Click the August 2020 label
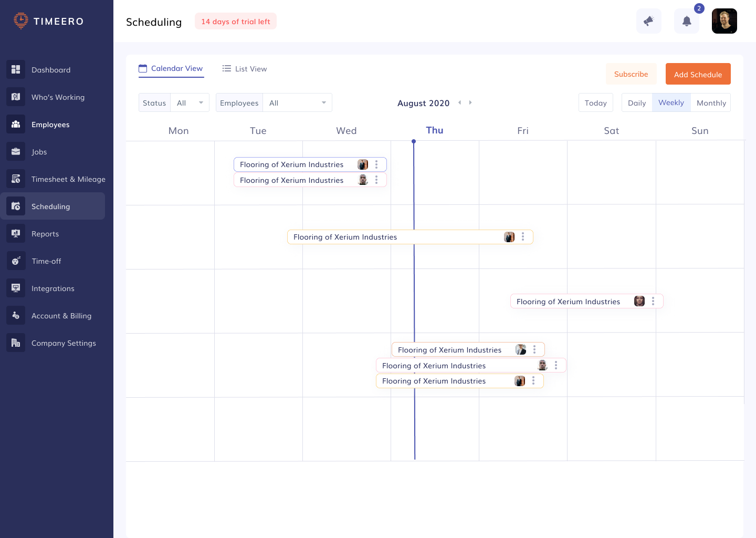This screenshot has width=756, height=538. tap(424, 103)
